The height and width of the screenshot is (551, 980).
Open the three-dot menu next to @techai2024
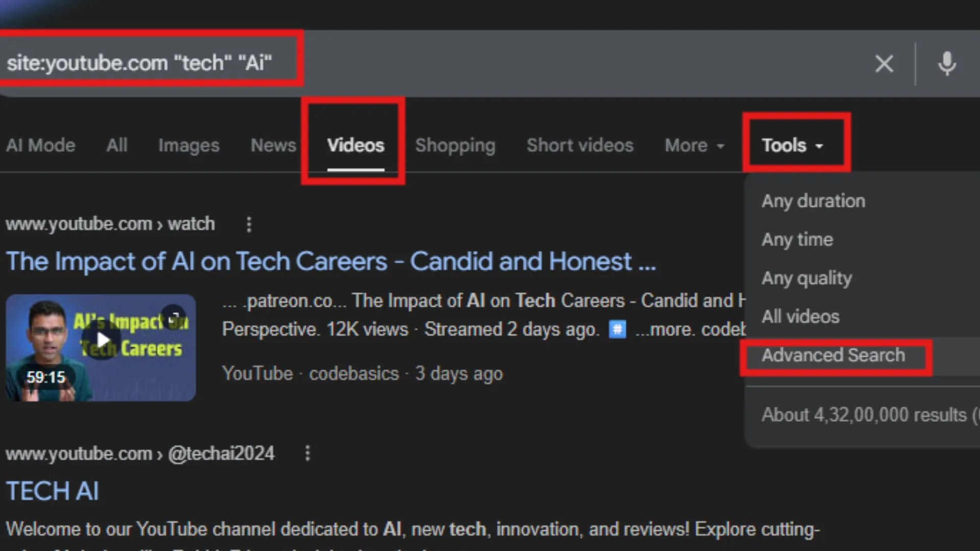(308, 453)
